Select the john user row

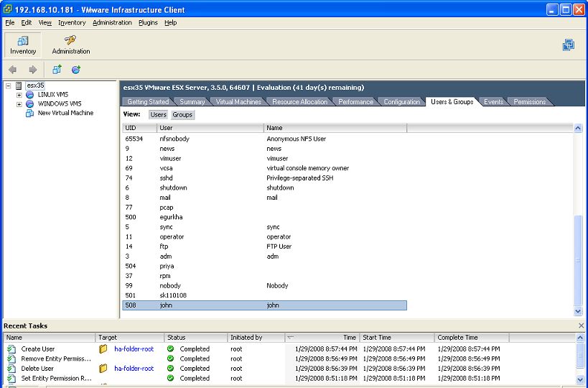click(x=265, y=305)
